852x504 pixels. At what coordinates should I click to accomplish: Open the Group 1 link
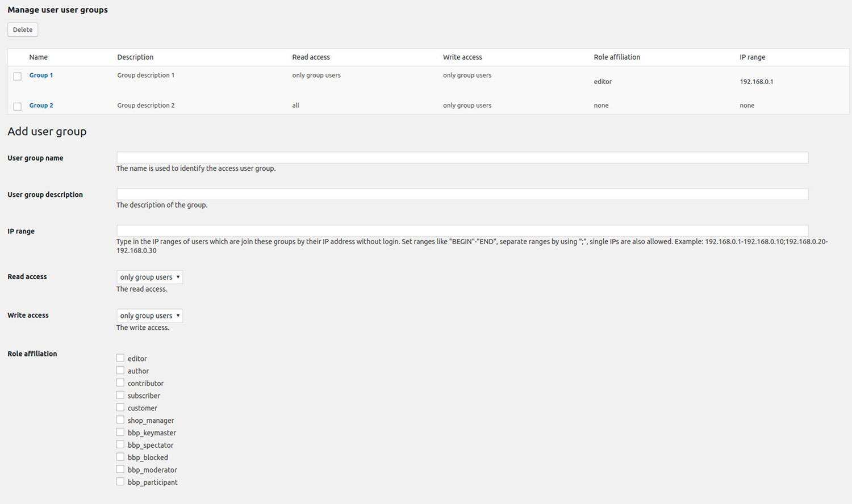tap(41, 75)
